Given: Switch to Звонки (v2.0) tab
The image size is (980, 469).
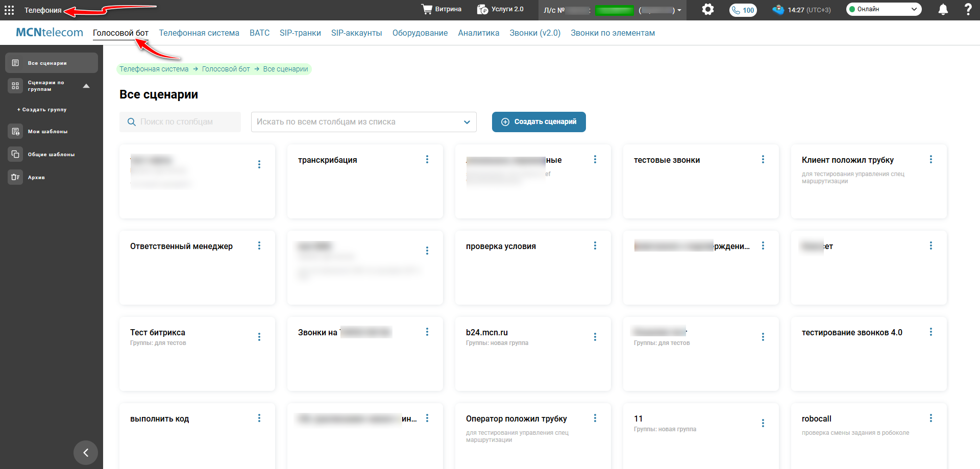Looking at the screenshot, I should tap(535, 33).
